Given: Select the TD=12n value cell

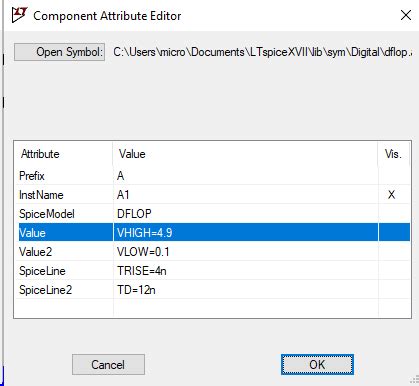Looking at the screenshot, I should point(246,290).
